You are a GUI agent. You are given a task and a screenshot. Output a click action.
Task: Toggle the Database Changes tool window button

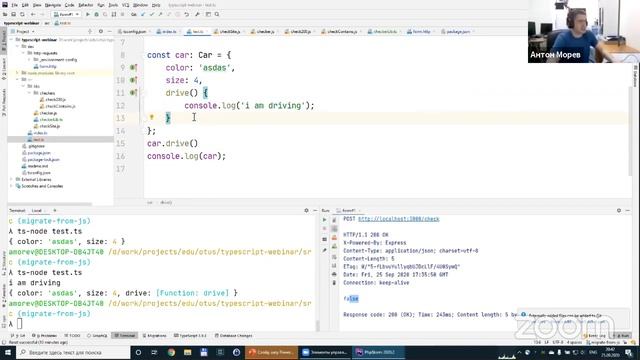point(233,336)
